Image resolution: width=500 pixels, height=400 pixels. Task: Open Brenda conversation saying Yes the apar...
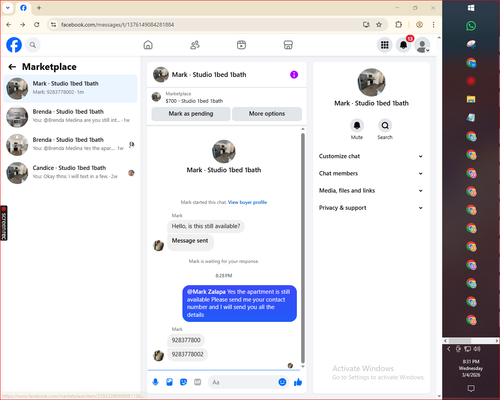(x=70, y=145)
